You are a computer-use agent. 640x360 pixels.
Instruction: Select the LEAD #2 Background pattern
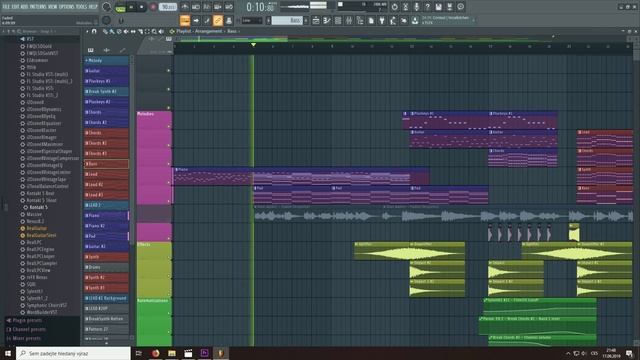click(106, 298)
